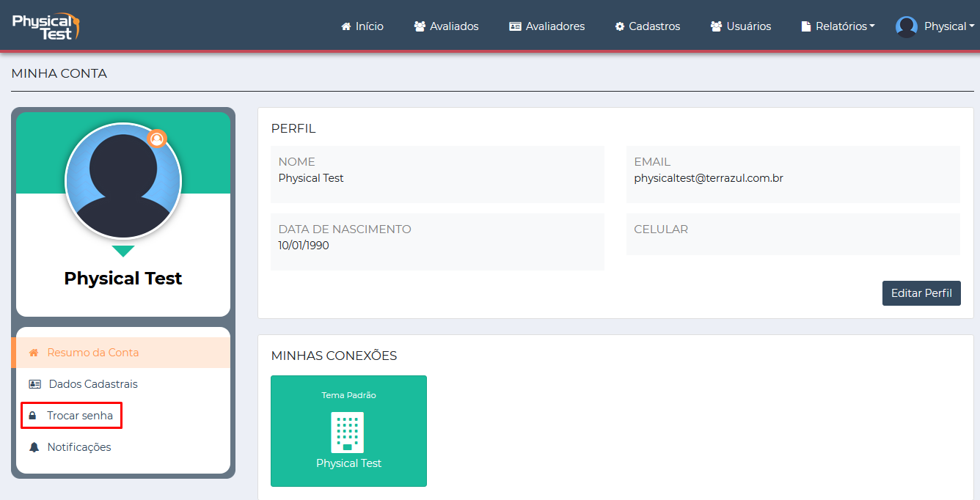
Task: Click the people icon beside Avaliados
Action: 420,26
